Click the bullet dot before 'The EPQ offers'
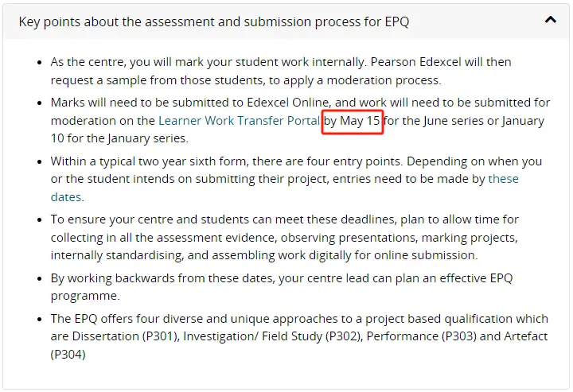The width and height of the screenshot is (573, 392). [40, 320]
